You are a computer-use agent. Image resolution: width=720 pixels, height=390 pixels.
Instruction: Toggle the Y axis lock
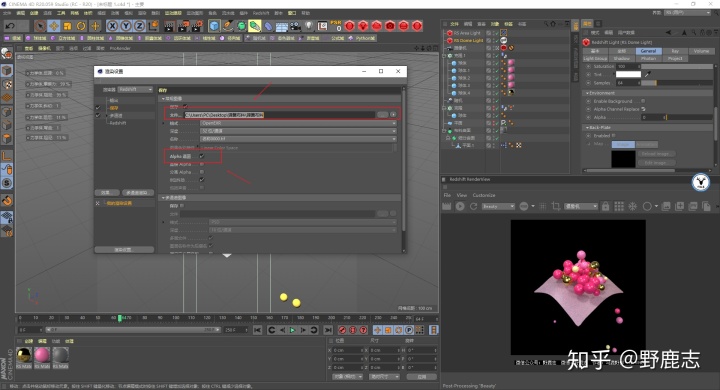(125, 26)
